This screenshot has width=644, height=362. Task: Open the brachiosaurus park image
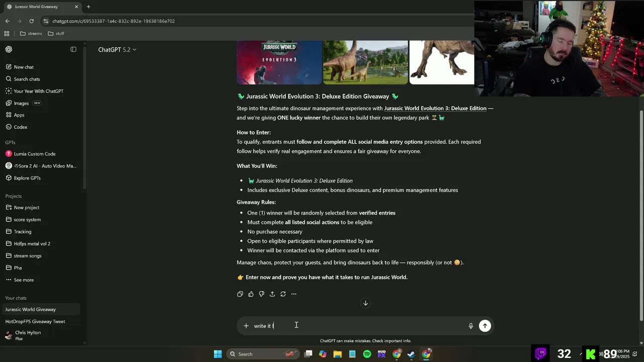(x=366, y=62)
